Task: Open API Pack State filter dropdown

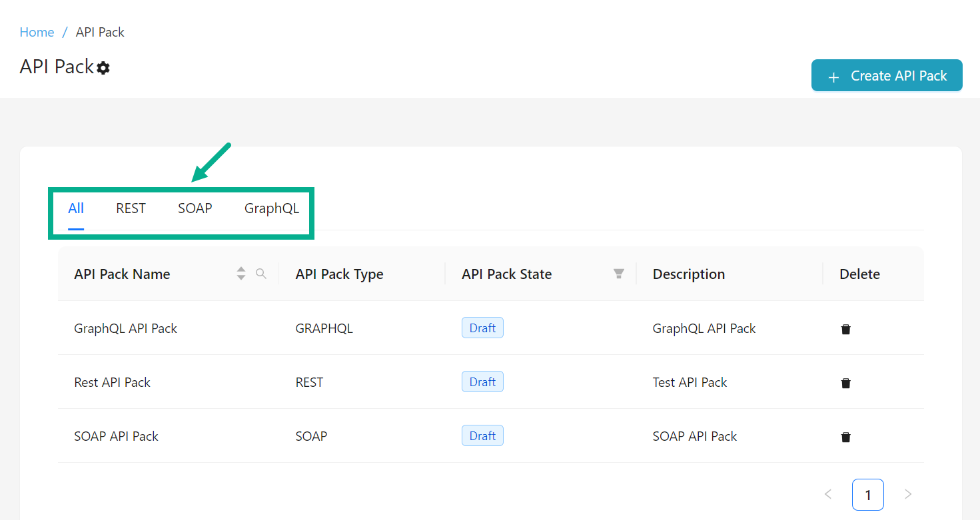Action: (x=619, y=274)
